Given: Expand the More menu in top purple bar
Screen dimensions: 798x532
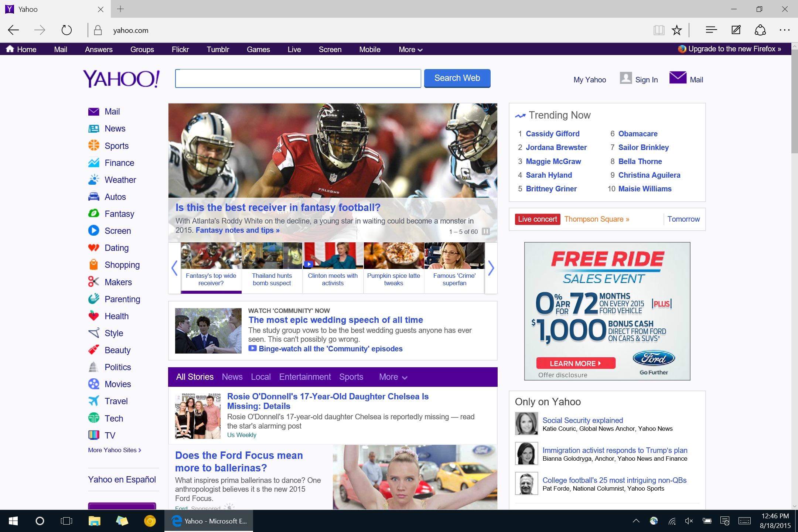Looking at the screenshot, I should tap(410, 49).
